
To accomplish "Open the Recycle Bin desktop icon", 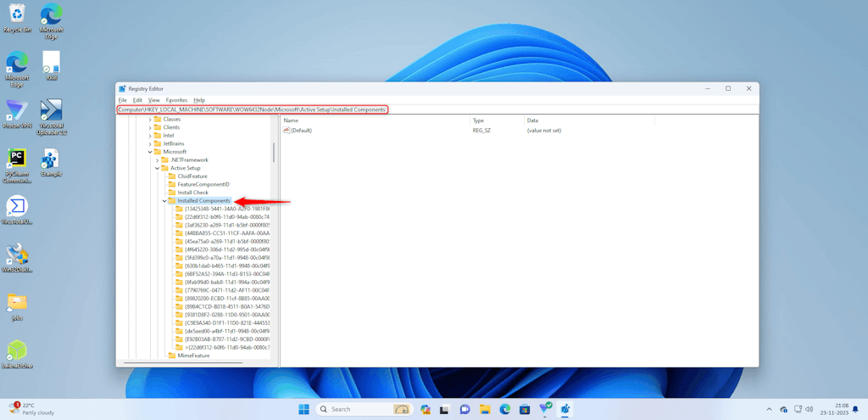I will click(x=17, y=19).
